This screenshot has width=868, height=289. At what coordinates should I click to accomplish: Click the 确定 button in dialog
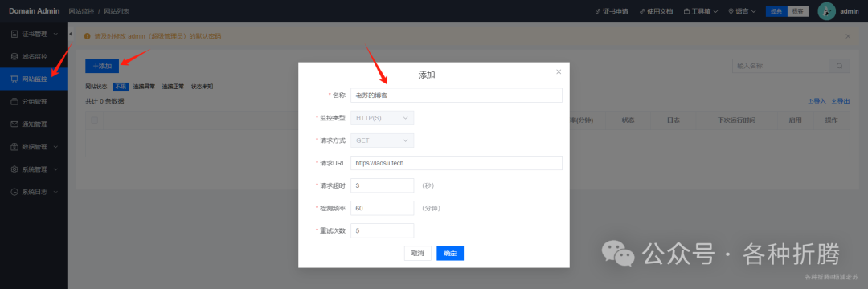coord(450,253)
